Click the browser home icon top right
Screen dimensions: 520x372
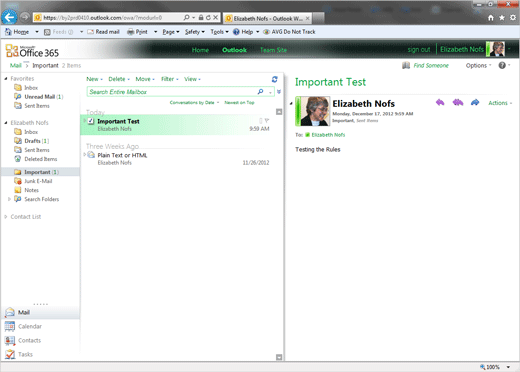coord(491,18)
